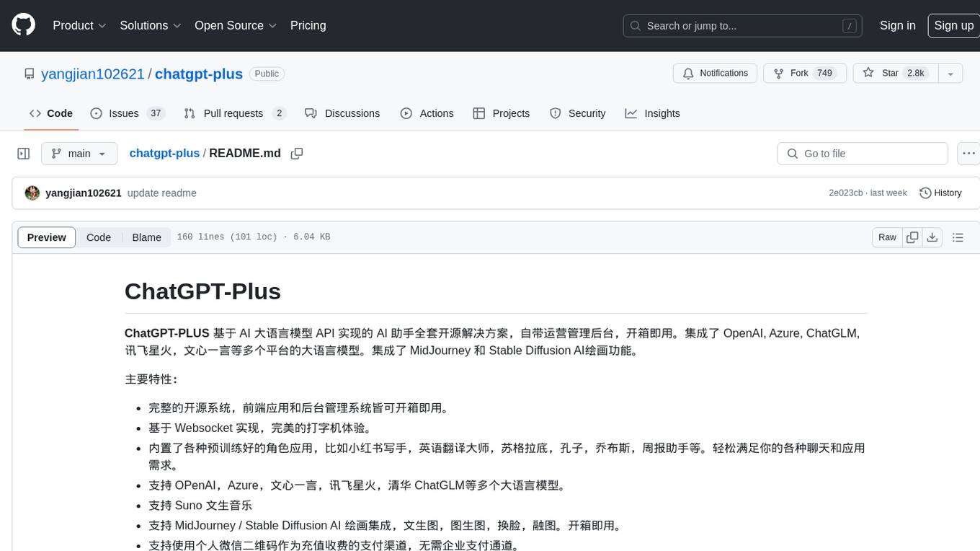Open the chatgpt-plus repository title link

point(199,74)
